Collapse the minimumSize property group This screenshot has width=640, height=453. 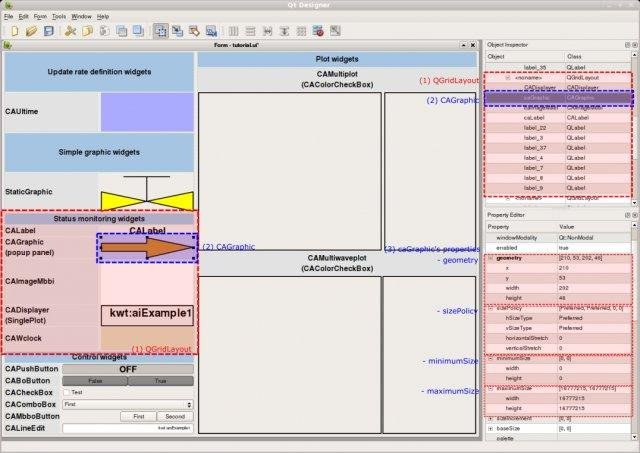tap(491, 359)
